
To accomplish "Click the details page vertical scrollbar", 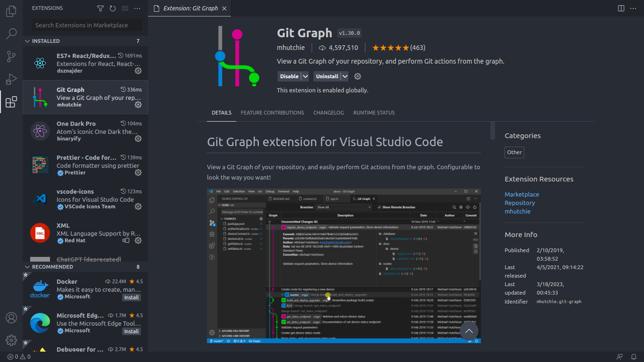I will pyautogui.click(x=493, y=131).
